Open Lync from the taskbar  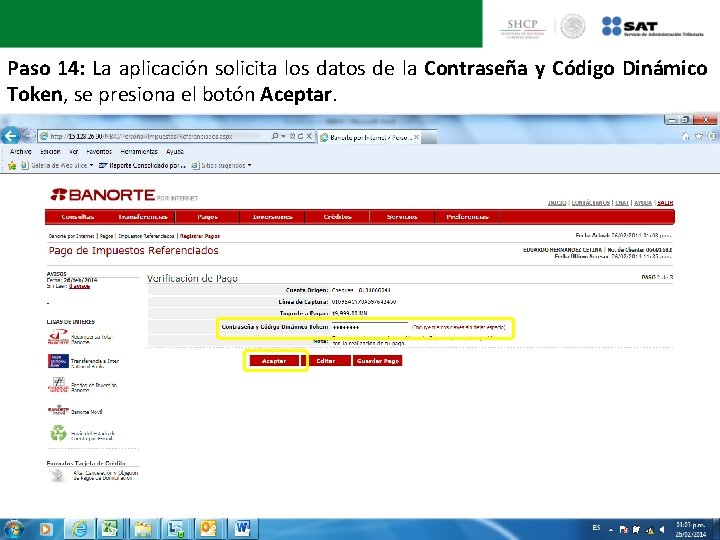(175, 529)
